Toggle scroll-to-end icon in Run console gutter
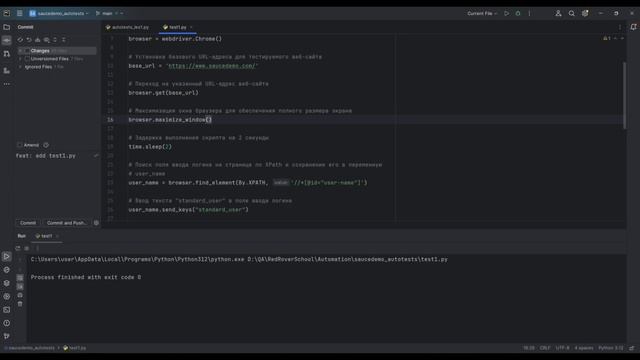The image size is (640, 360). coord(20,287)
